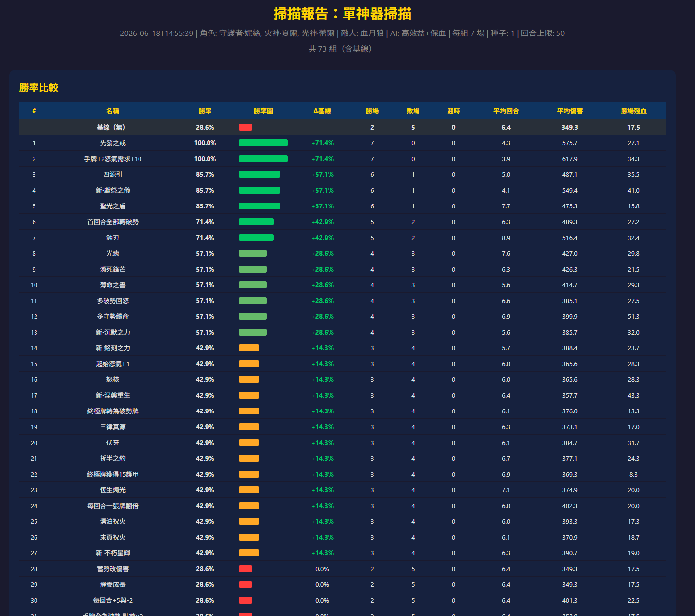
Task: Click the 勝場殘血 column header
Action: [634, 111]
